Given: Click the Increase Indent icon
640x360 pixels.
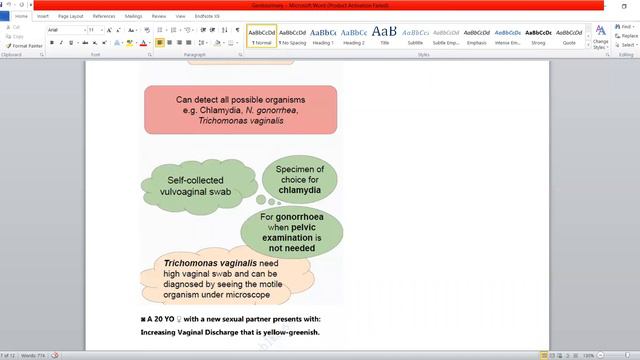Looking at the screenshot, I should (x=213, y=30).
